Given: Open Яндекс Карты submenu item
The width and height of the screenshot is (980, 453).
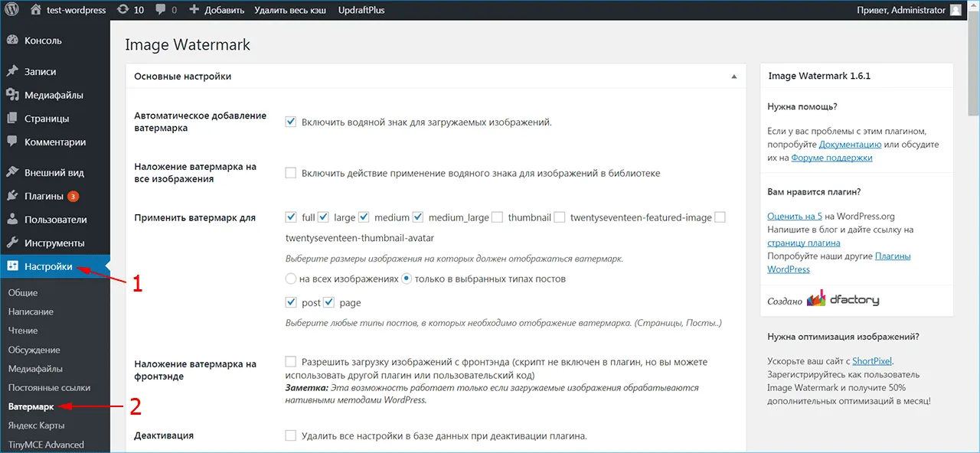Looking at the screenshot, I should pyautogui.click(x=37, y=425).
